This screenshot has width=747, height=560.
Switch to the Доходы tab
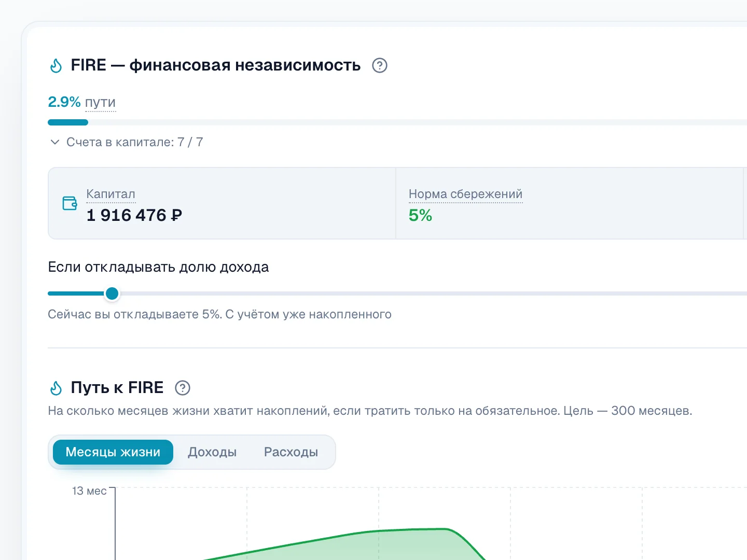[x=212, y=452]
